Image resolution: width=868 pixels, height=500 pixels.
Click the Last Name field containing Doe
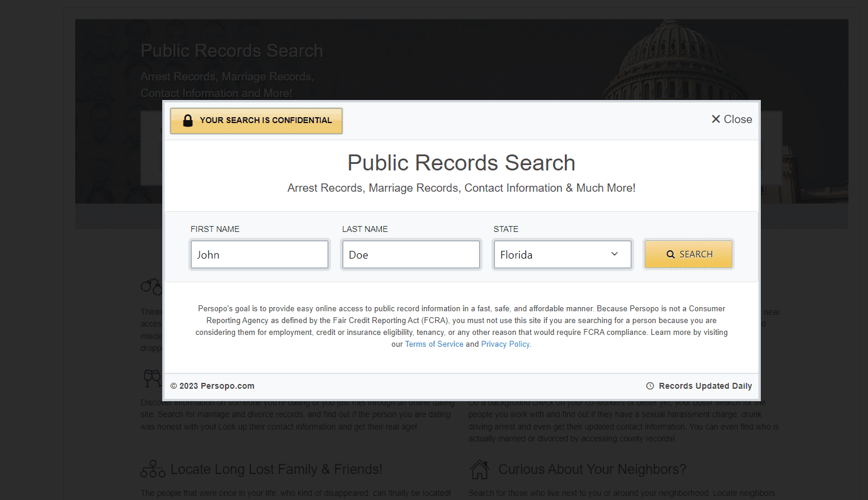pyautogui.click(x=411, y=254)
